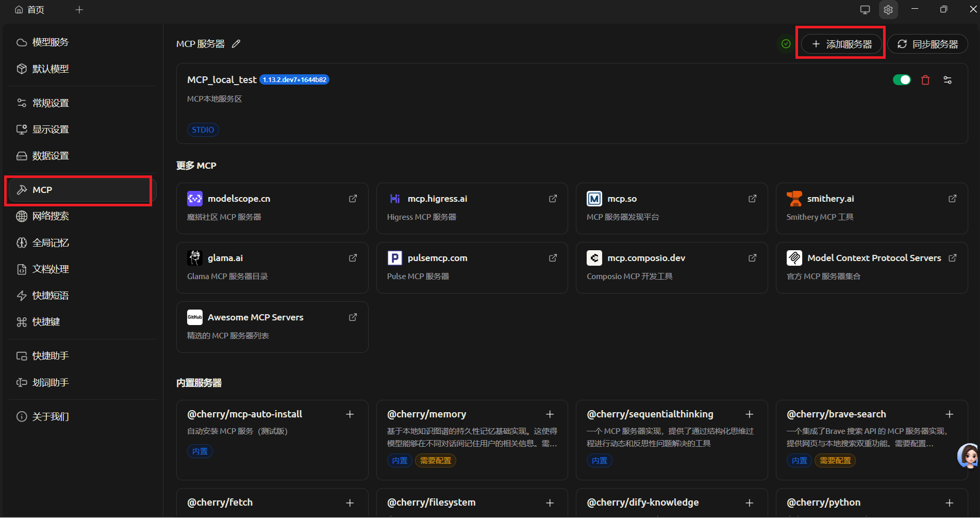Add @cherry/mcp-auto-install with its plus icon
Image resolution: width=980 pixels, height=518 pixels.
[x=350, y=414]
